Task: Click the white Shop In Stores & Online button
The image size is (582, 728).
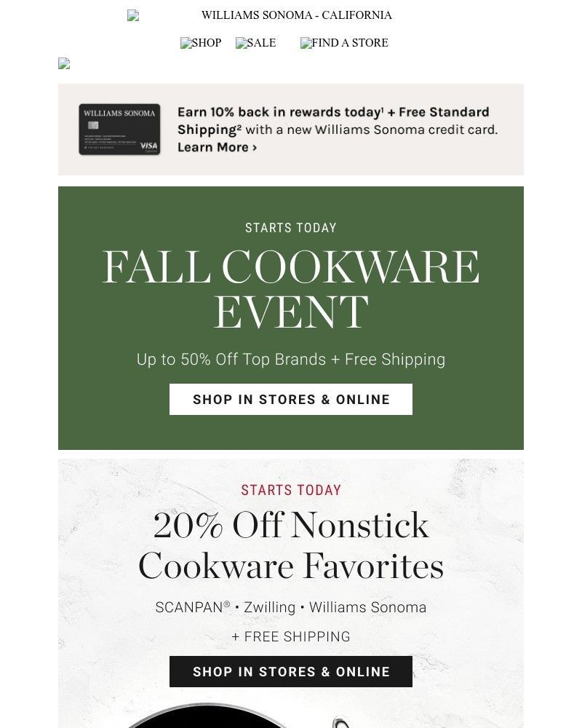Action: click(291, 400)
